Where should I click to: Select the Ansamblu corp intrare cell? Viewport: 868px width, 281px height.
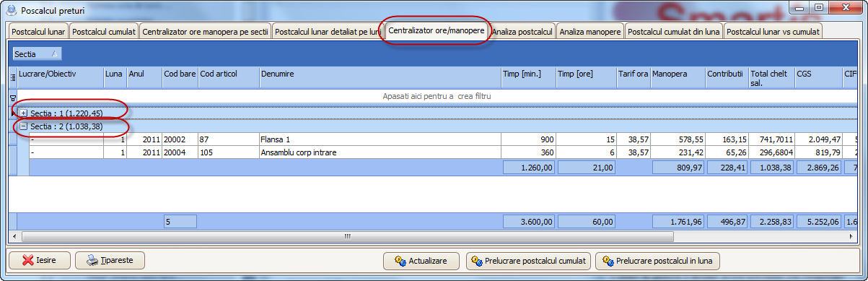pos(380,152)
